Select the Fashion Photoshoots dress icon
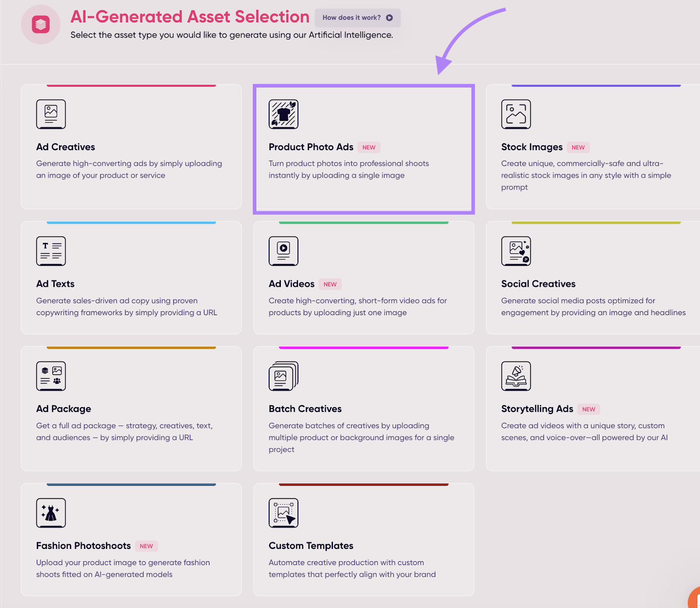 click(51, 513)
